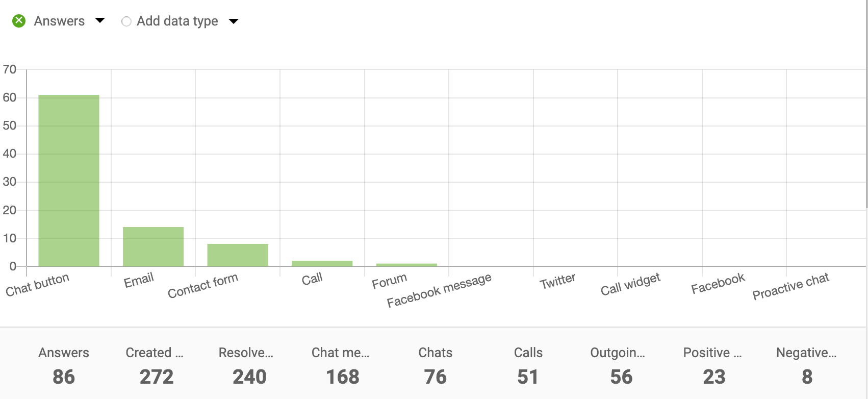Select the Email bar in the chart
The image size is (868, 399).
152,246
